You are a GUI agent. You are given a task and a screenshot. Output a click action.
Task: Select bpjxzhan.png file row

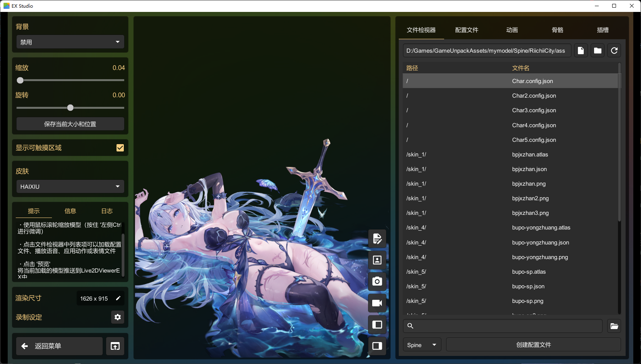pos(510,184)
